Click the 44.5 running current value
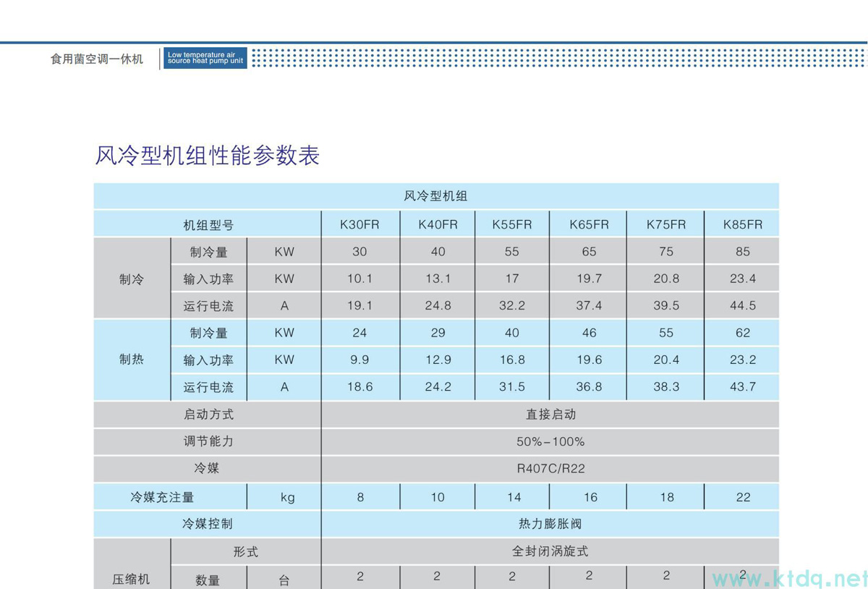 click(x=742, y=305)
